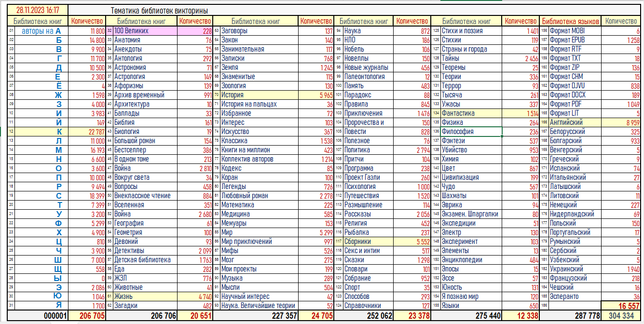
Task: Select the 'Сборники' cell
Action: pyautogui.click(x=369, y=242)
